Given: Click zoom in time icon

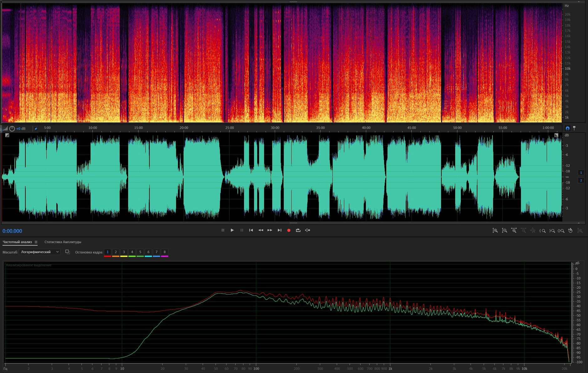Looking at the screenshot, I should tap(514, 231).
